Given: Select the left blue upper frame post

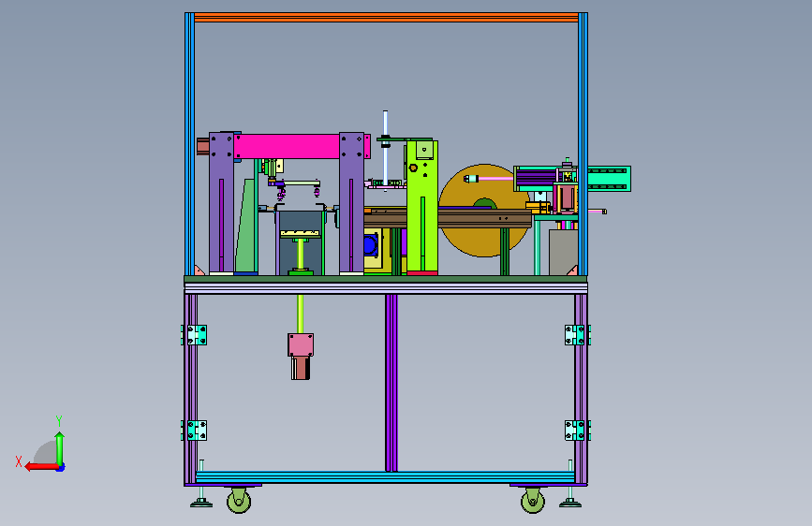Looking at the screenshot, I should coord(189,144).
